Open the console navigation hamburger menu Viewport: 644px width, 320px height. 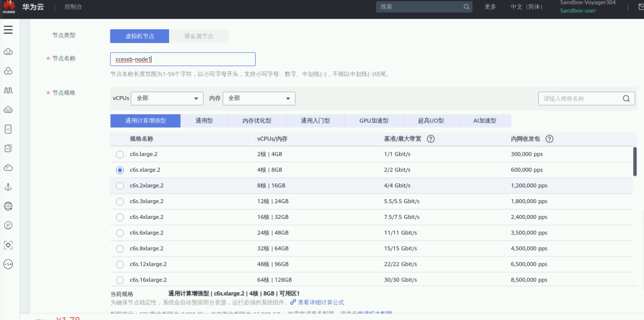click(x=8, y=30)
